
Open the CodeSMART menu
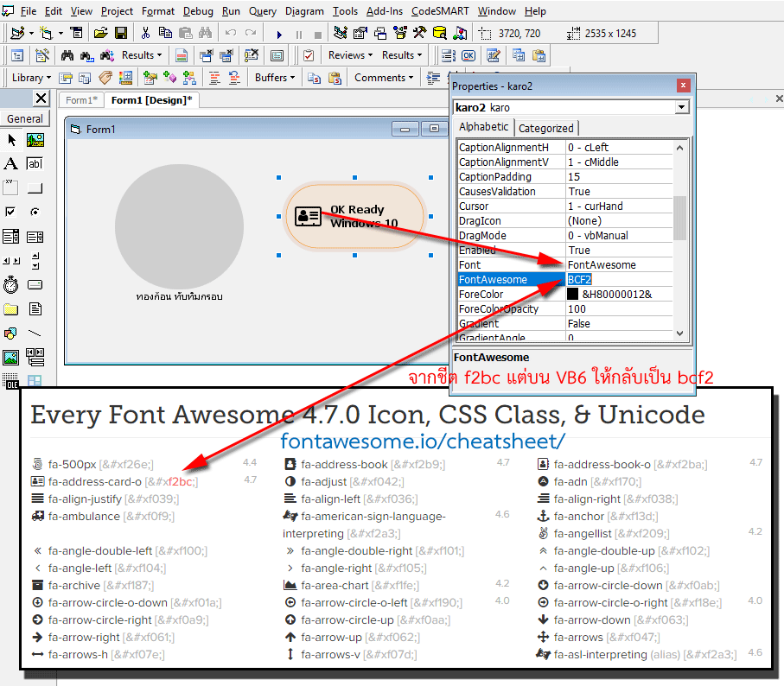440,11
